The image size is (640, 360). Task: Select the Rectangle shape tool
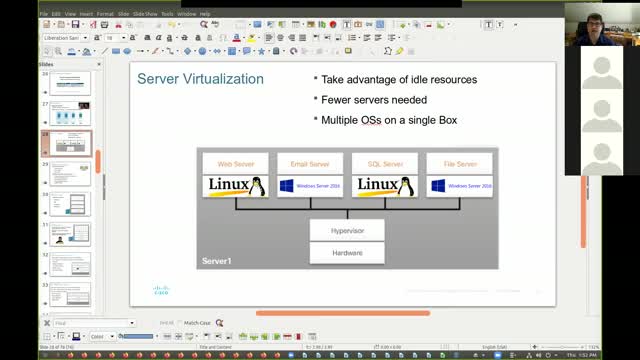pos(116,51)
